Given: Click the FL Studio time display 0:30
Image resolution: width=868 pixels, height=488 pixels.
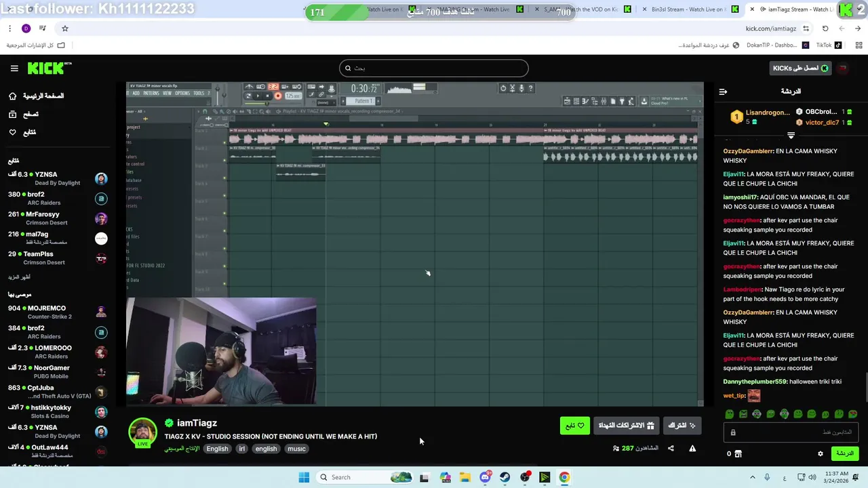Looking at the screenshot, I should click(364, 89).
